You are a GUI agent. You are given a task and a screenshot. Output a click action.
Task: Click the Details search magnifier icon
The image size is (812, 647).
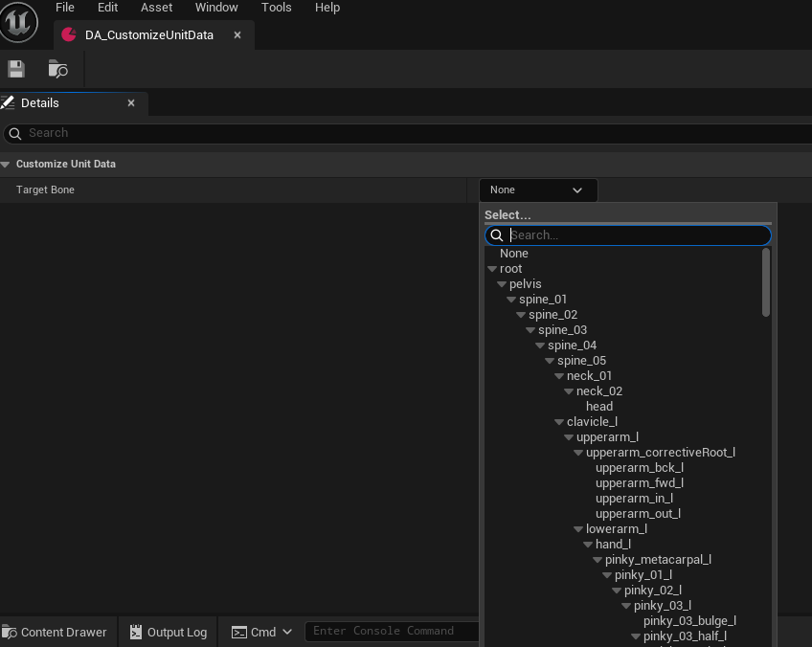click(x=15, y=134)
